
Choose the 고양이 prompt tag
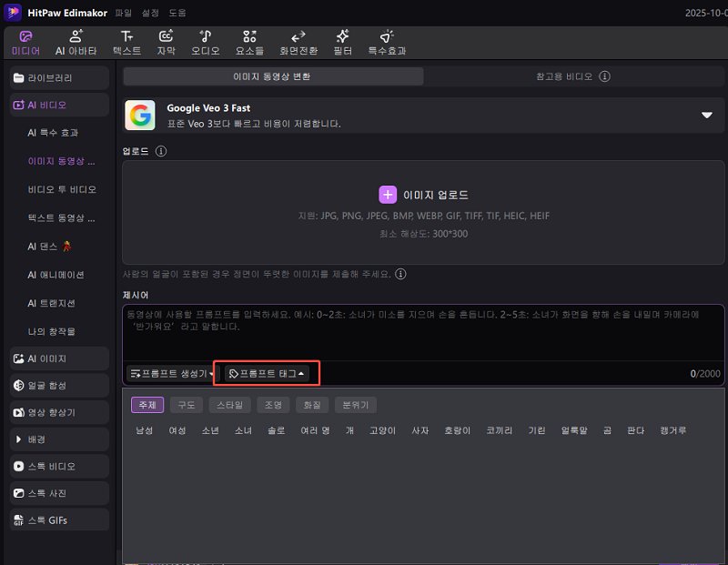click(x=382, y=429)
